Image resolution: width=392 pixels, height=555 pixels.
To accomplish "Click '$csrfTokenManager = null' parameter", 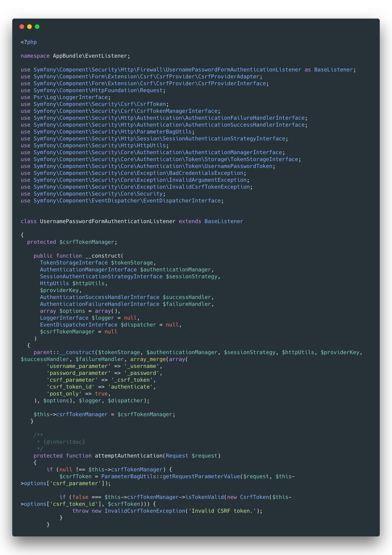I will pos(79,332).
